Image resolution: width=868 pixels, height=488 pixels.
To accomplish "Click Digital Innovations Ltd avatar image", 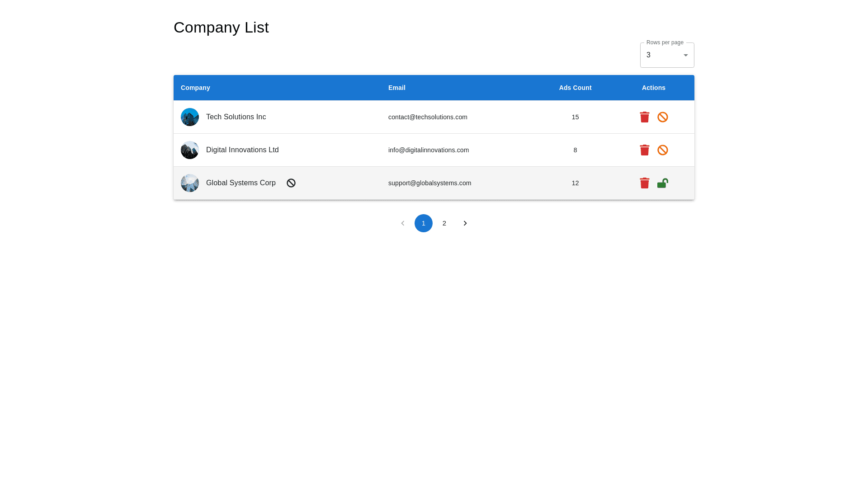I will (190, 150).
